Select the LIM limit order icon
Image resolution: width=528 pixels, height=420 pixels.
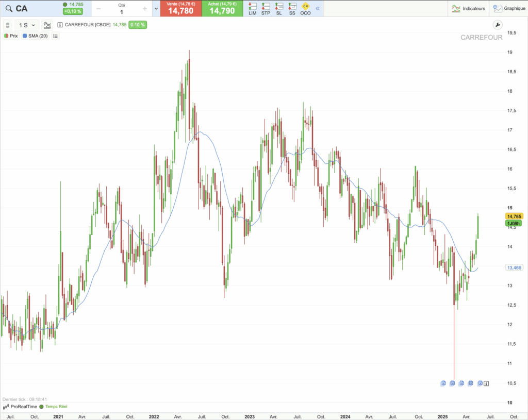click(x=253, y=9)
